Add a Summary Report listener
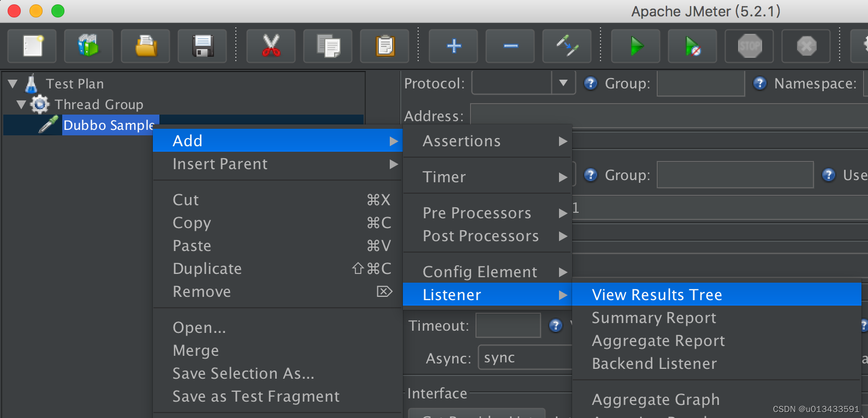868x418 pixels. [x=717, y=318]
